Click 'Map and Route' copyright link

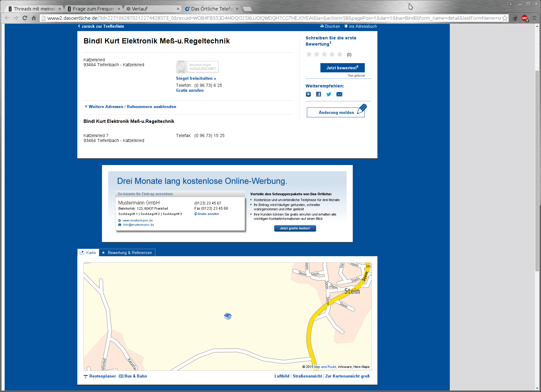(325, 367)
